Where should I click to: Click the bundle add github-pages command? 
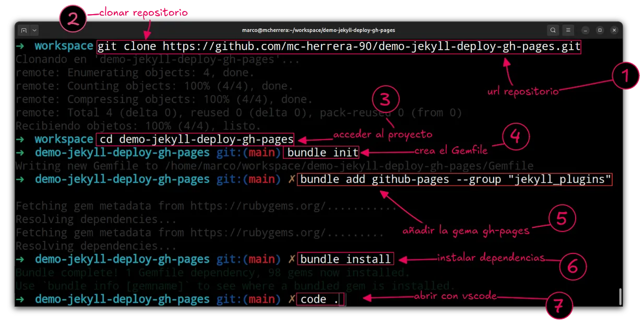pos(455,180)
